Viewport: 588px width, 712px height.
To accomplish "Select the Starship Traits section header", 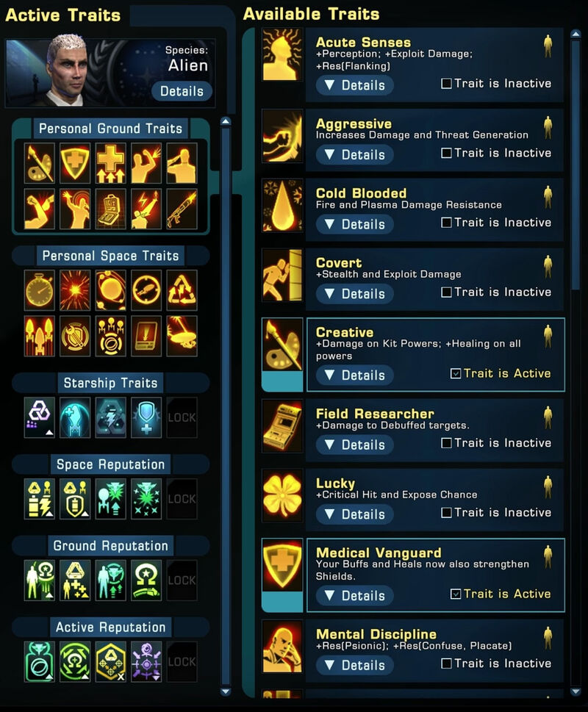I will (110, 383).
